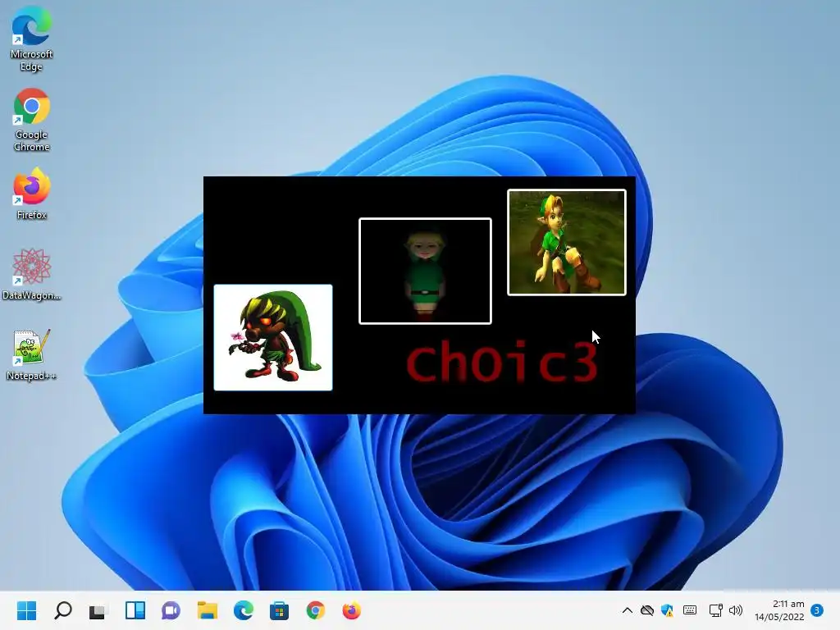Launch Firefox from the taskbar
The image size is (840, 630).
coord(351,610)
